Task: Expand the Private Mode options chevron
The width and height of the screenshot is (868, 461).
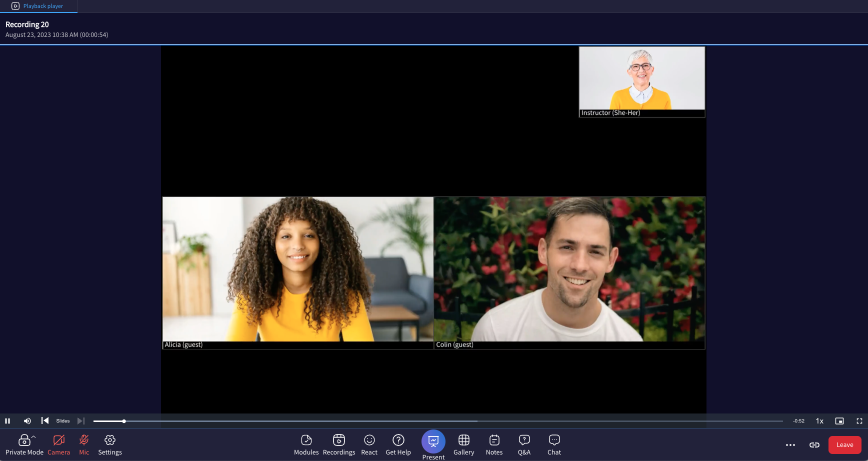Action: pos(34,436)
